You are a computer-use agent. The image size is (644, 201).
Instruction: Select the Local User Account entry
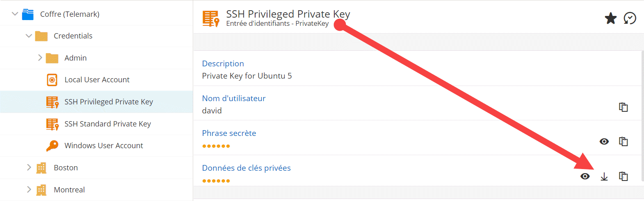(x=97, y=80)
